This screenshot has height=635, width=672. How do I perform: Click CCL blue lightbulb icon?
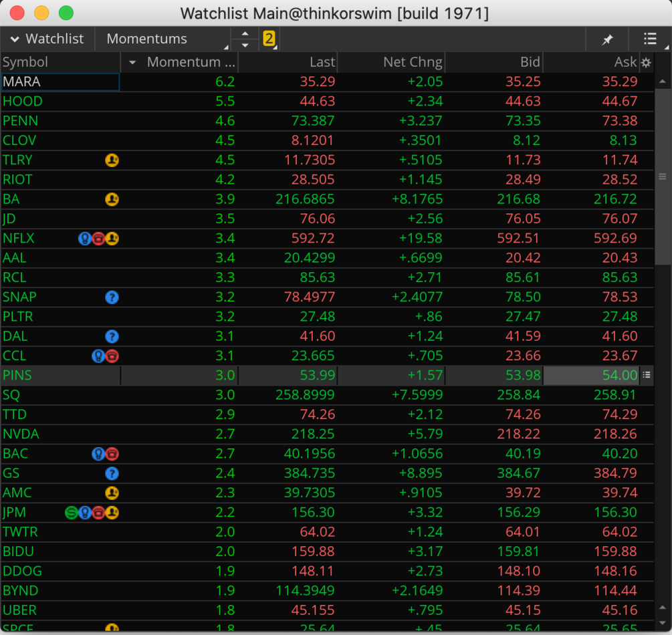tap(98, 356)
